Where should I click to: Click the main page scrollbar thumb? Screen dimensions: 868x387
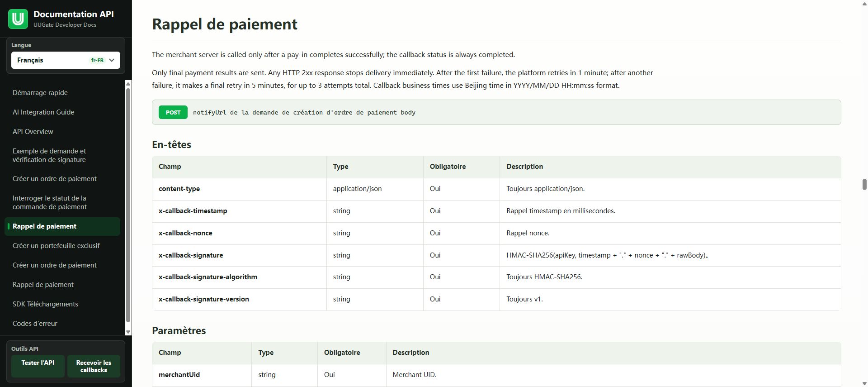coord(864,185)
